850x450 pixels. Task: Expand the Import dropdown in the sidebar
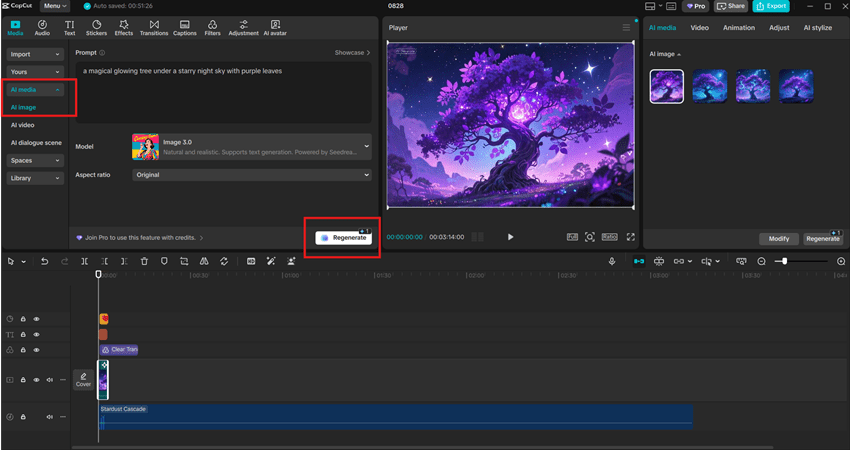(35, 54)
